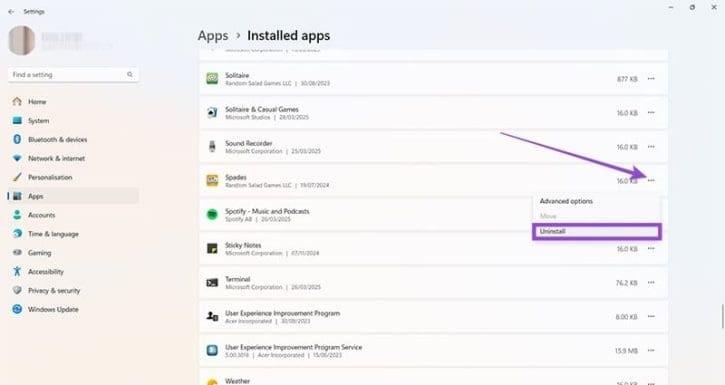Select Uninstall from the context menu
The image size is (725, 385).
(x=596, y=231)
